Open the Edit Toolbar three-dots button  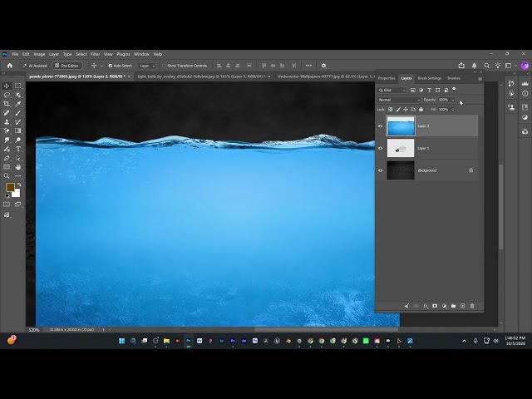pos(18,175)
